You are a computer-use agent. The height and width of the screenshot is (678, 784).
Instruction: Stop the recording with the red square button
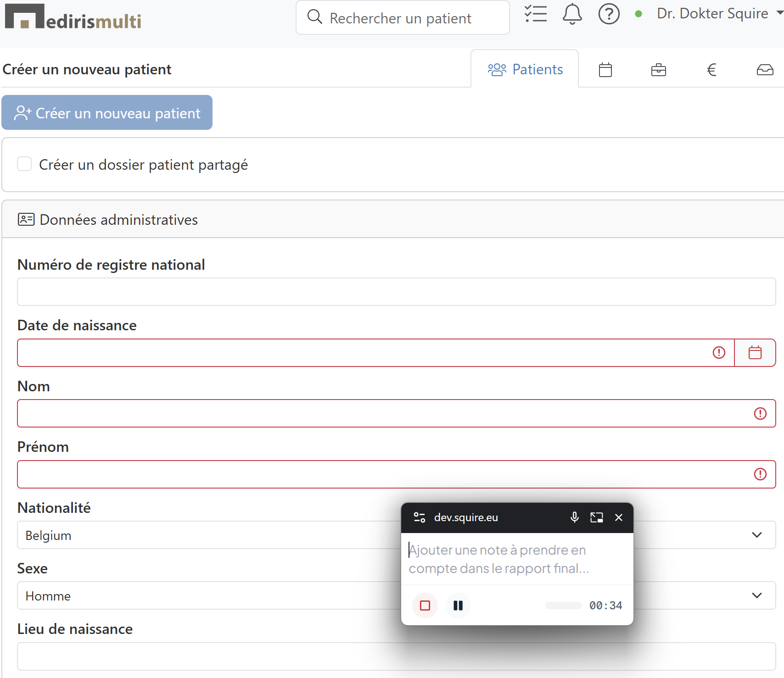[x=425, y=606]
